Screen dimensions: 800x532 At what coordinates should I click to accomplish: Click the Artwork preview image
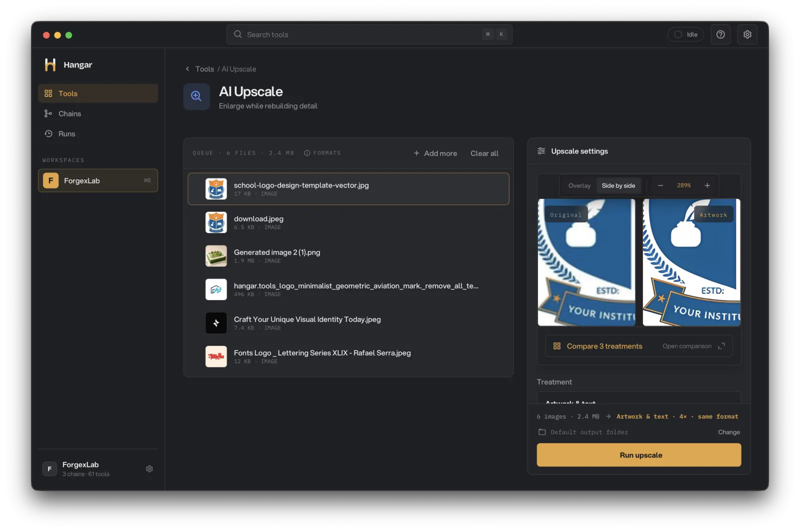click(691, 262)
